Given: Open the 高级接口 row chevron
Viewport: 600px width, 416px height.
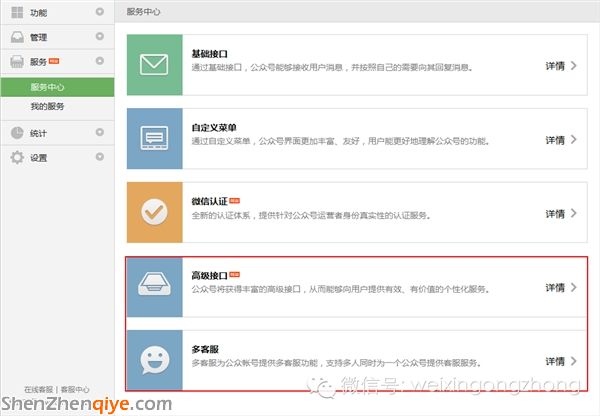Looking at the screenshot, I should [x=573, y=287].
